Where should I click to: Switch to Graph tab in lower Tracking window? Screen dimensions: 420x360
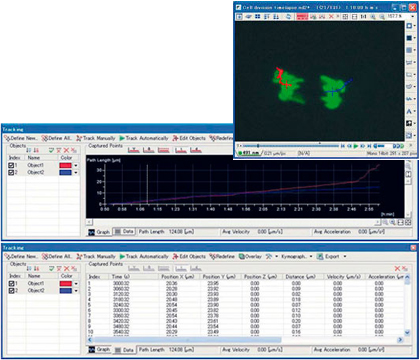coord(99,349)
